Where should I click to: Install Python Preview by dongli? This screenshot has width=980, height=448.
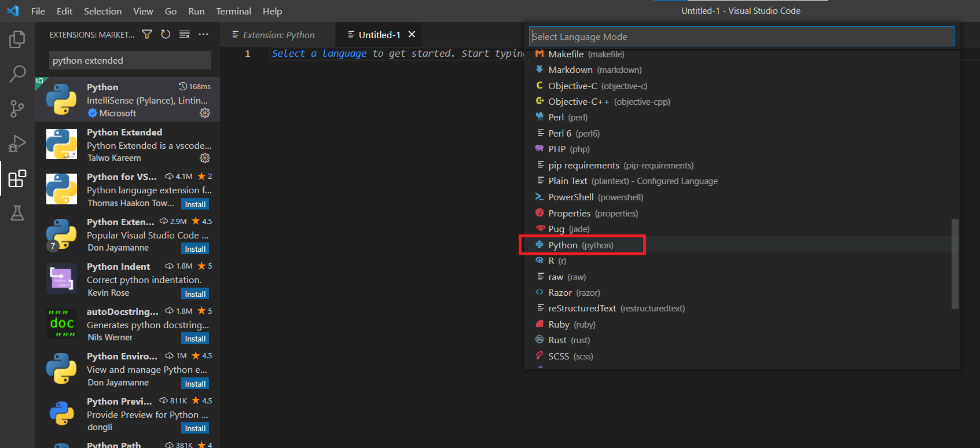click(195, 428)
